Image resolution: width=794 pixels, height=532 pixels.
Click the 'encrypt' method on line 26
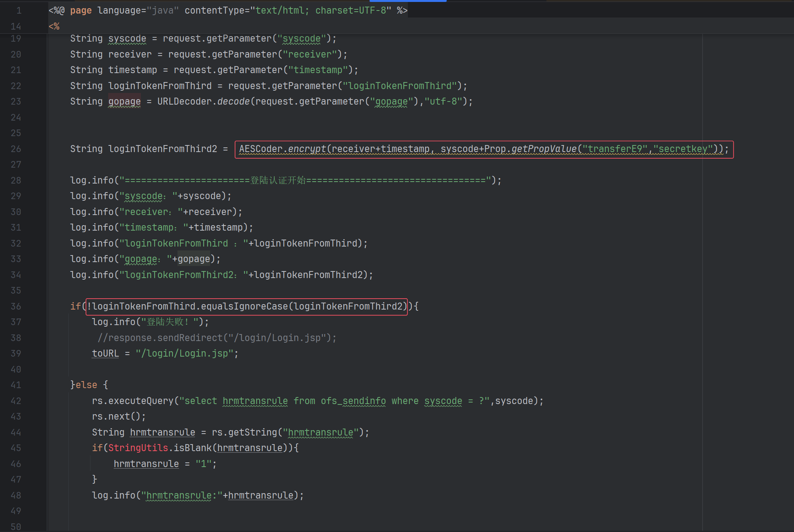(x=307, y=149)
